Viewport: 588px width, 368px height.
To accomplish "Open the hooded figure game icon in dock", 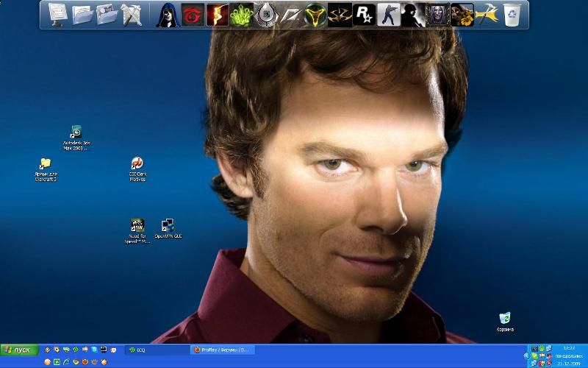I will (168, 14).
